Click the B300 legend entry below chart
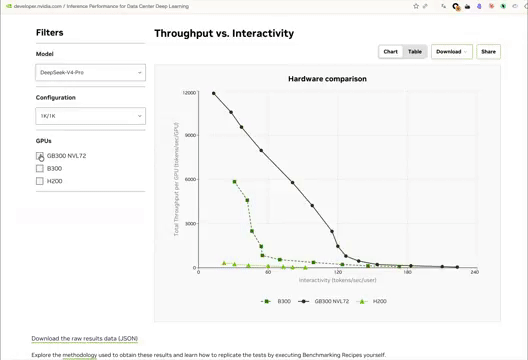The height and width of the screenshot is (360, 528). [276, 301]
